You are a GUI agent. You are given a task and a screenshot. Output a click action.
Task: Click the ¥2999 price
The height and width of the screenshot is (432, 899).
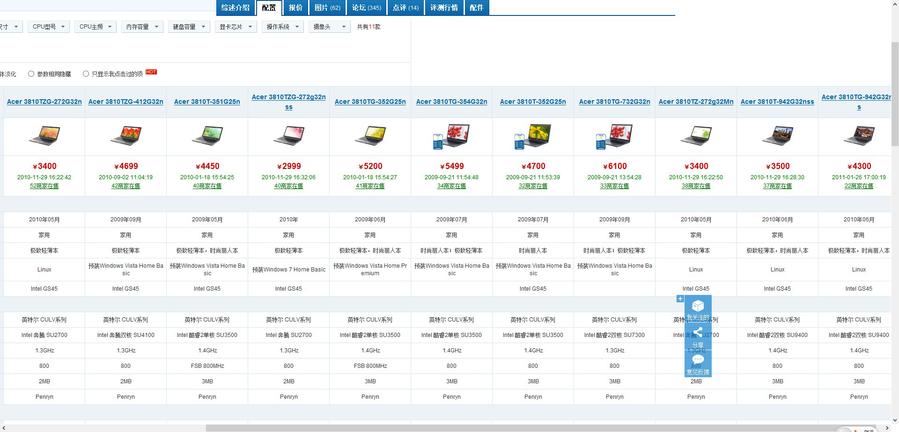(x=288, y=166)
